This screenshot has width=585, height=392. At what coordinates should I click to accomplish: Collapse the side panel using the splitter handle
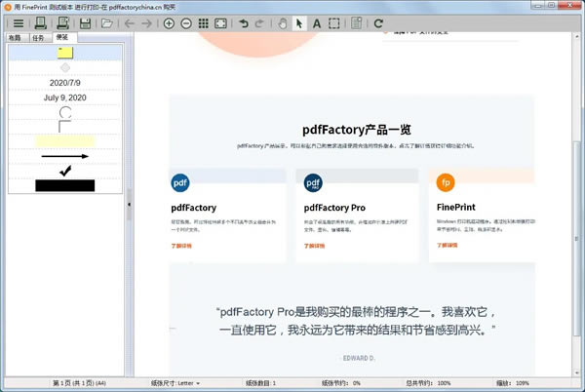[129, 204]
